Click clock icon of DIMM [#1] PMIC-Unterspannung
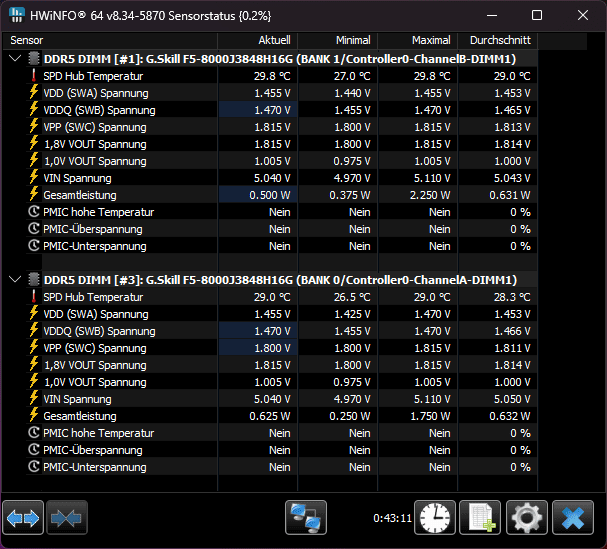 34,246
